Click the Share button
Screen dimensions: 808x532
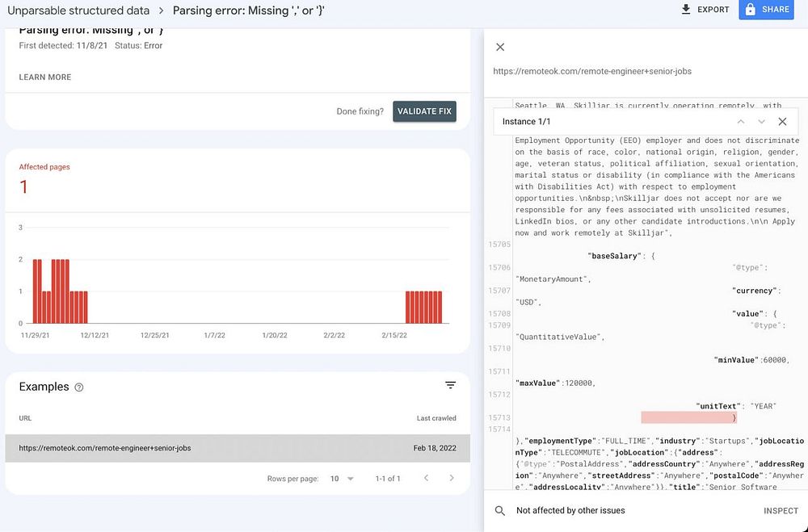765,10
